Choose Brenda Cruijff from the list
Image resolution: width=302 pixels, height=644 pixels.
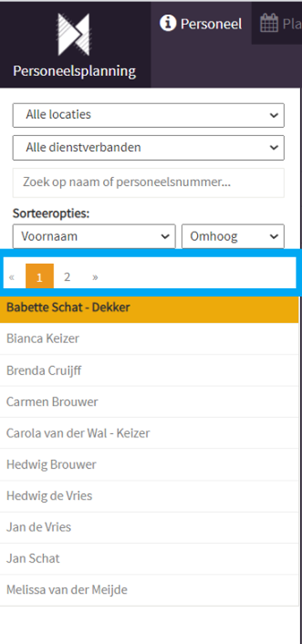(149, 370)
